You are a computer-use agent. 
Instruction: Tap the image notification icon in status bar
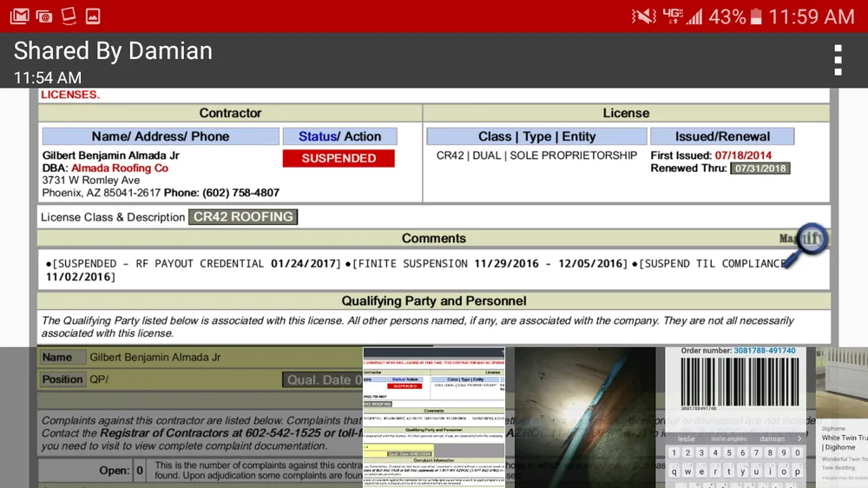93,16
